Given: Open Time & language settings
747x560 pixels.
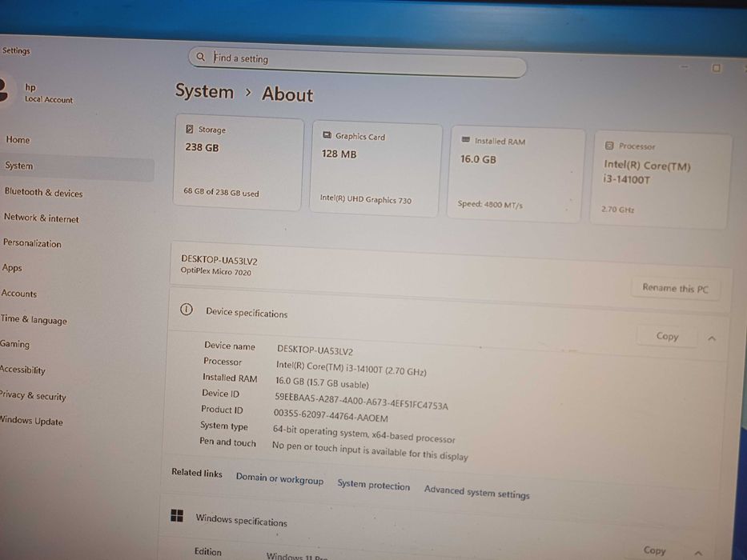Looking at the screenshot, I should 34,319.
